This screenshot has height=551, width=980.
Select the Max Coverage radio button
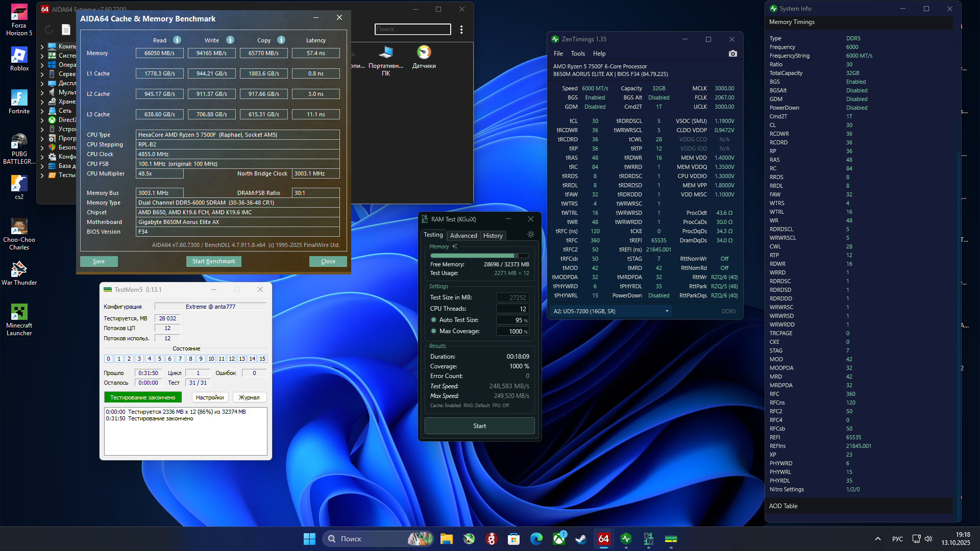tap(434, 331)
